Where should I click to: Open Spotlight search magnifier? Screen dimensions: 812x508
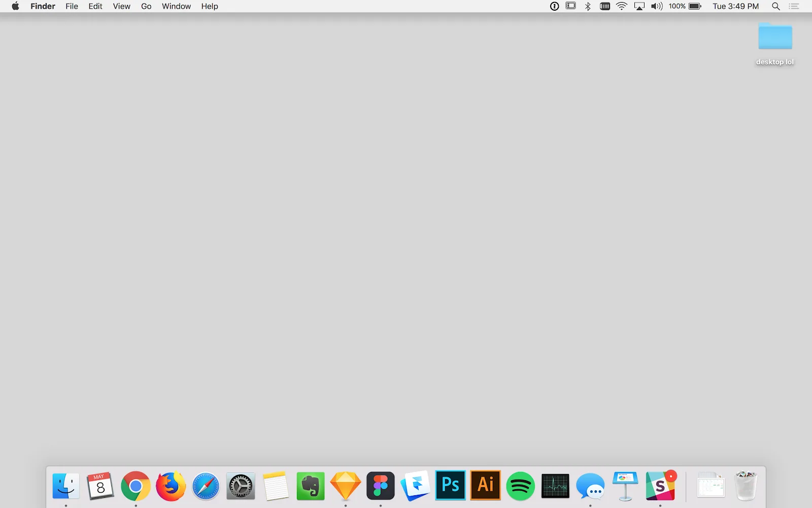(776, 6)
